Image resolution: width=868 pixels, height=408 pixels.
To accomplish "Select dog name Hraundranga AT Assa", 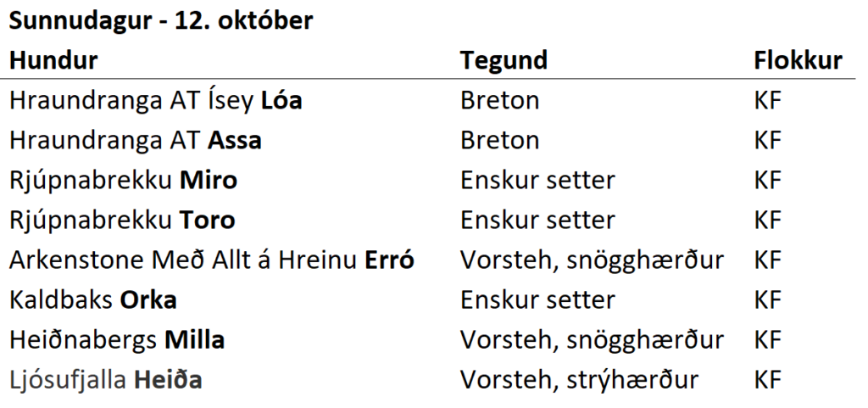I will pos(136,141).
